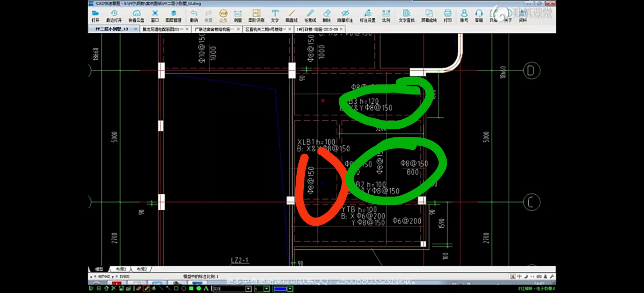The height and width of the screenshot is (293, 644).
Task: Click 屏幕旋转 screen rotate icon
Action: [x=429, y=16]
